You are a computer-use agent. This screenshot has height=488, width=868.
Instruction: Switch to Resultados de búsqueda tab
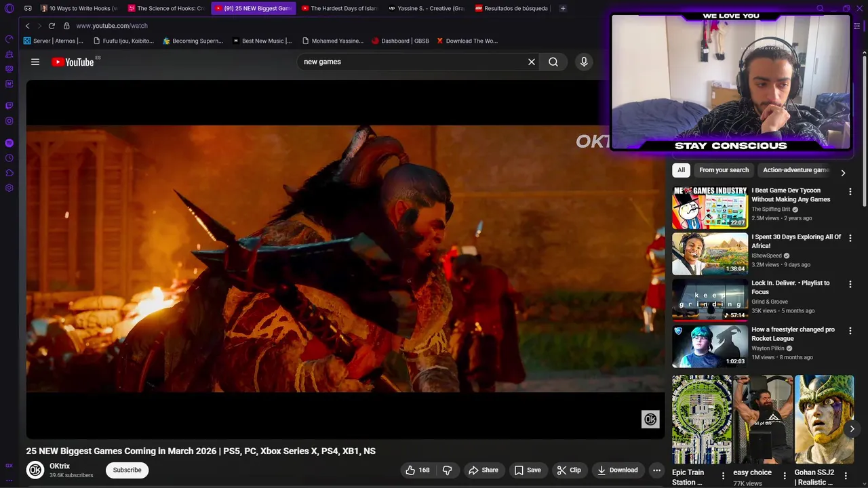[x=513, y=8]
